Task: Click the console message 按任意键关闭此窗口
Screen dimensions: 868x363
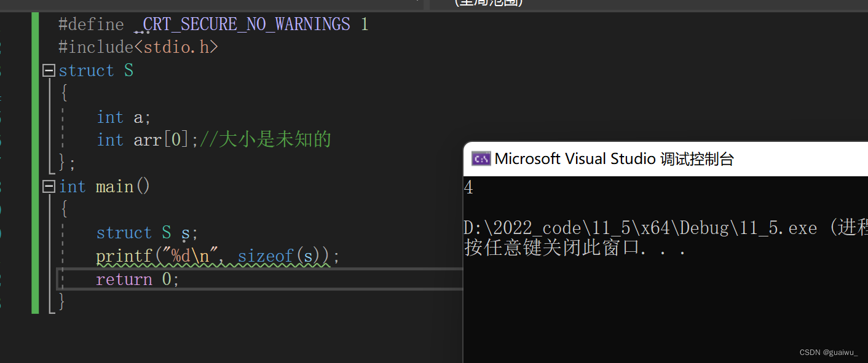Action: point(552,249)
